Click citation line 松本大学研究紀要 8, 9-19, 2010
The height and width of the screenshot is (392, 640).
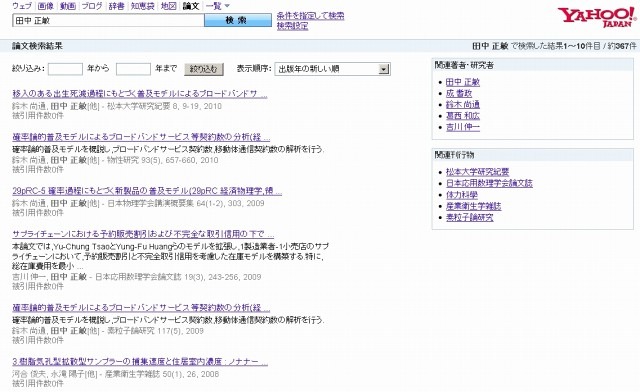pyautogui.click(x=164, y=106)
